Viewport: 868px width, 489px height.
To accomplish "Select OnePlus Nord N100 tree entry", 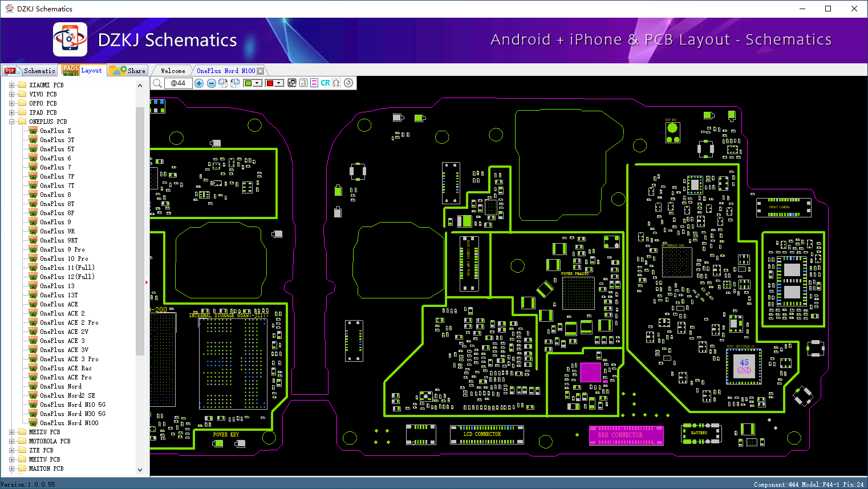I will (69, 423).
